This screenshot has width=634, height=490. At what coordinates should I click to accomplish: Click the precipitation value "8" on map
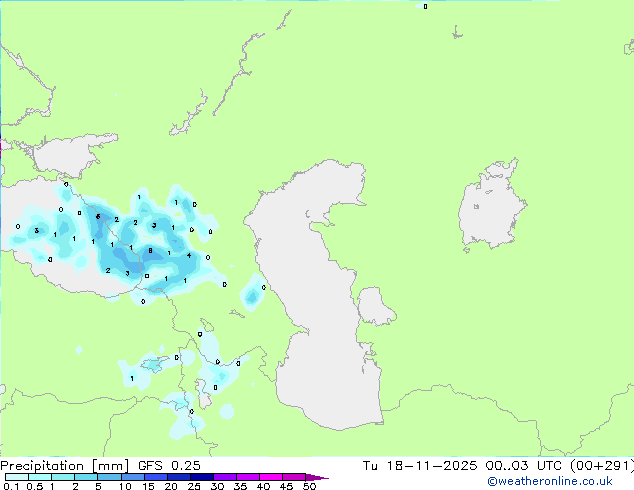(x=150, y=251)
